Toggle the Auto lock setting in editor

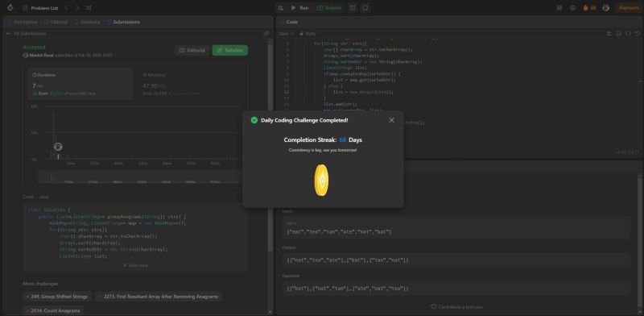(308, 33)
